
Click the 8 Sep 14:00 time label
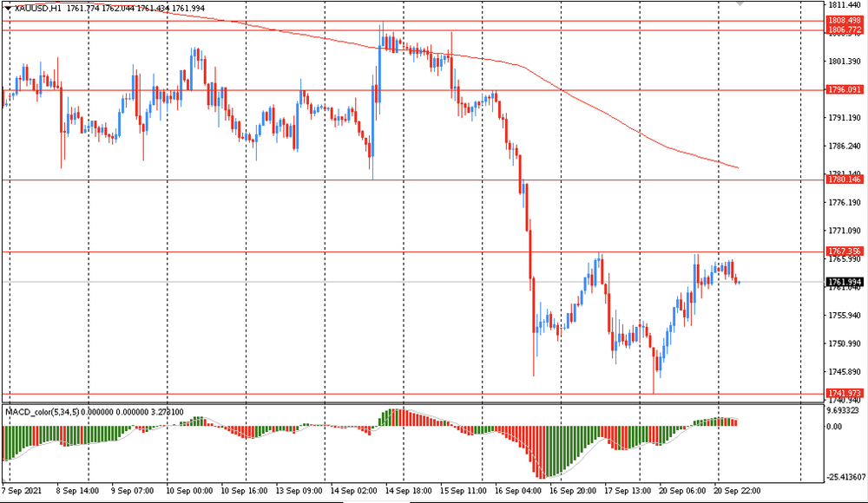(77, 491)
